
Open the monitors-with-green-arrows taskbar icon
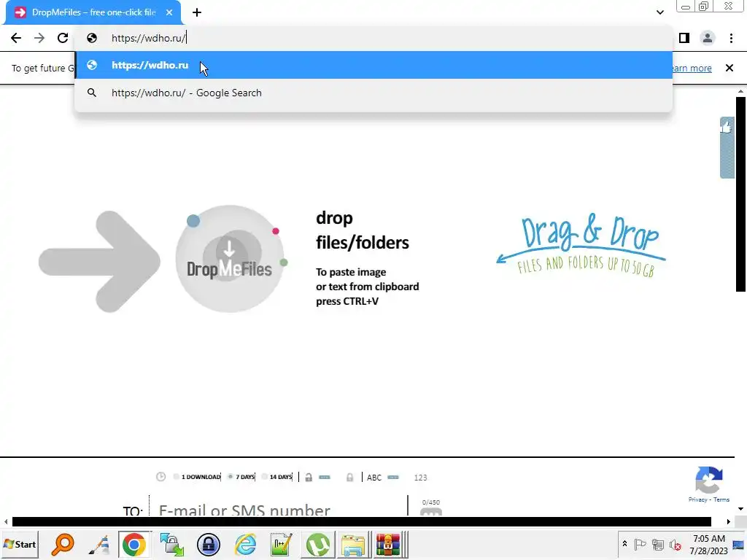click(172, 544)
